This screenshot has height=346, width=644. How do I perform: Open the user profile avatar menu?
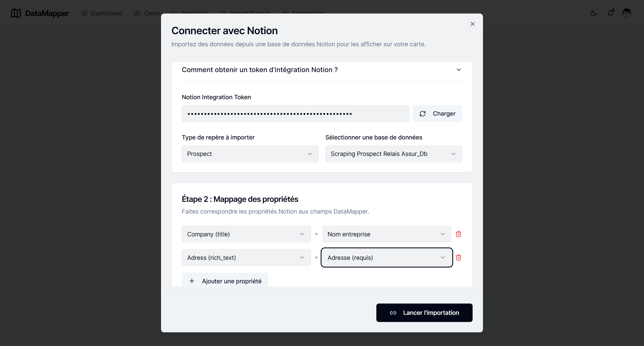coord(627,13)
